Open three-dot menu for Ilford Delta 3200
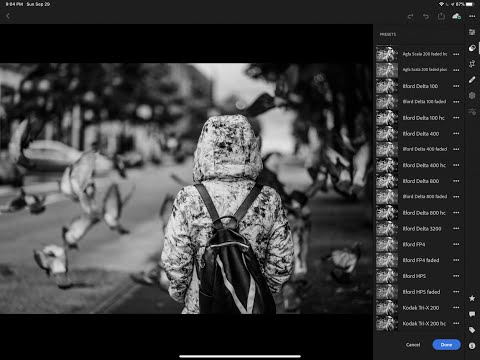The width and height of the screenshot is (480, 360). click(456, 228)
